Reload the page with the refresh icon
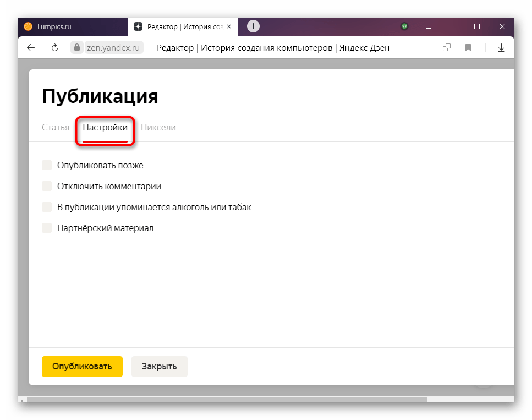532x420 pixels. tap(54, 48)
